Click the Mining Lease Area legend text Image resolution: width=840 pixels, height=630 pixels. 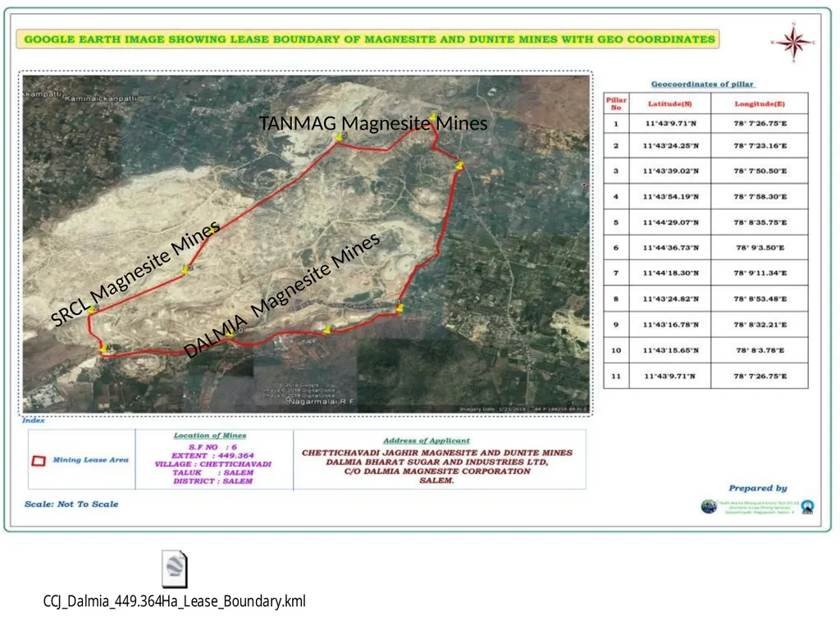pos(90,459)
